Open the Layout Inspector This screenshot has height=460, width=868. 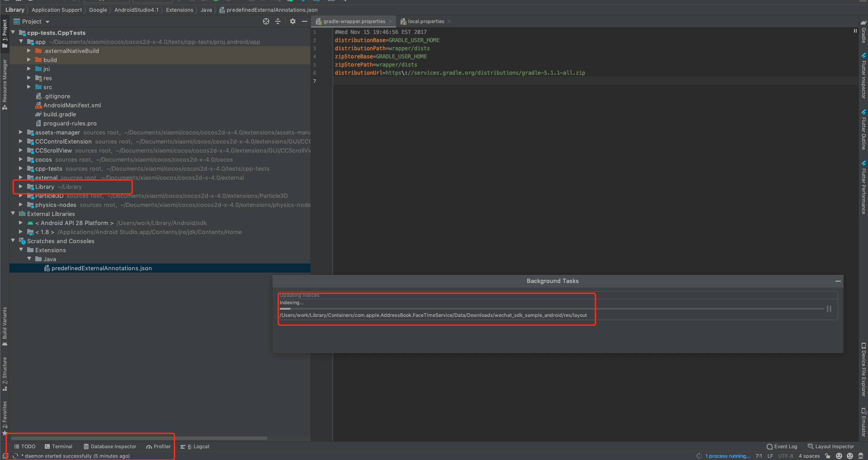click(831, 446)
